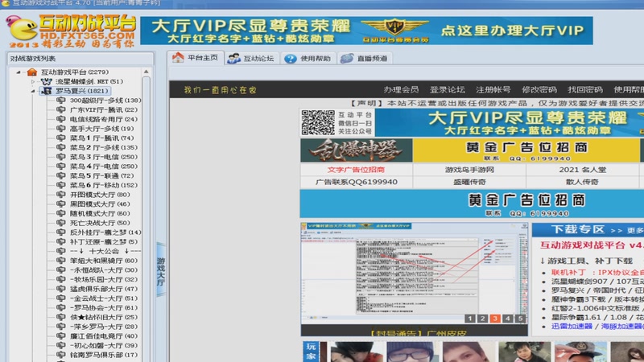
Task: Select room 菜鸟1厅-腾讯 (74)
Action: 102,138
